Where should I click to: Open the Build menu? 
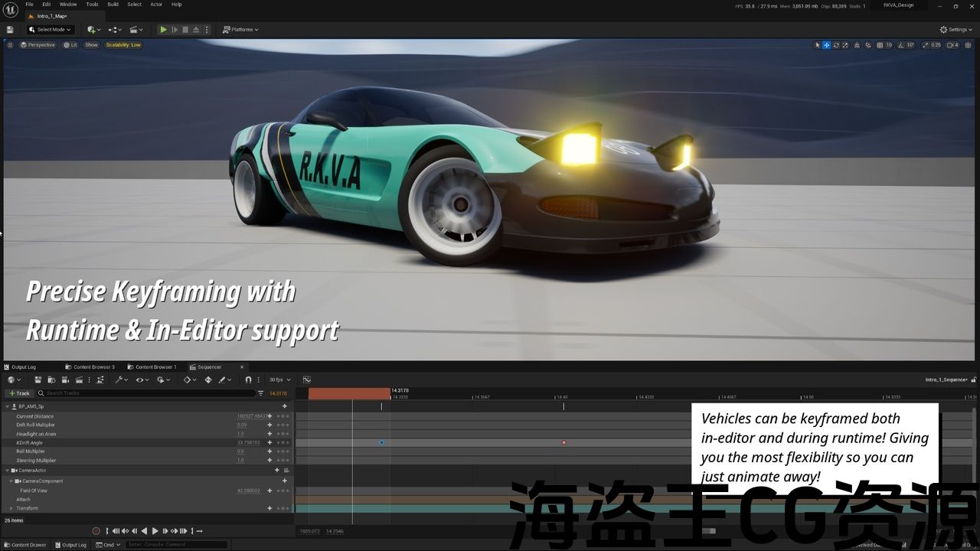(113, 5)
